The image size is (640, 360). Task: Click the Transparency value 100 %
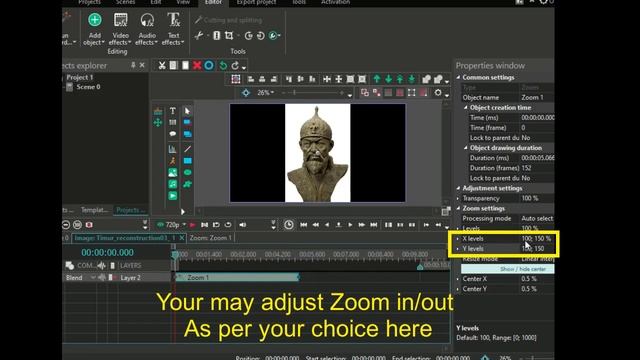click(537, 198)
